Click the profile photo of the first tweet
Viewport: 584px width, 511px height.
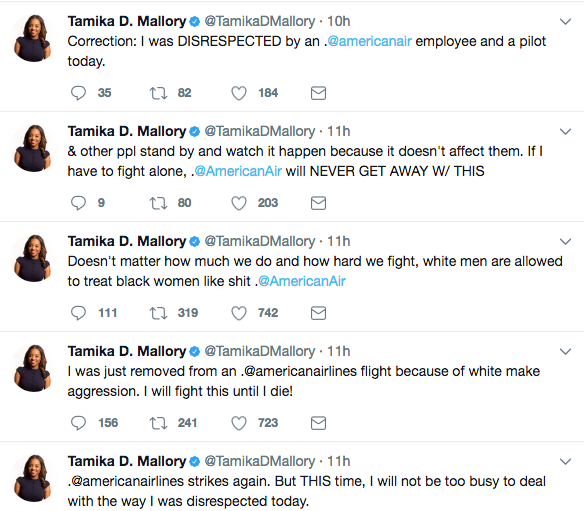[32, 38]
